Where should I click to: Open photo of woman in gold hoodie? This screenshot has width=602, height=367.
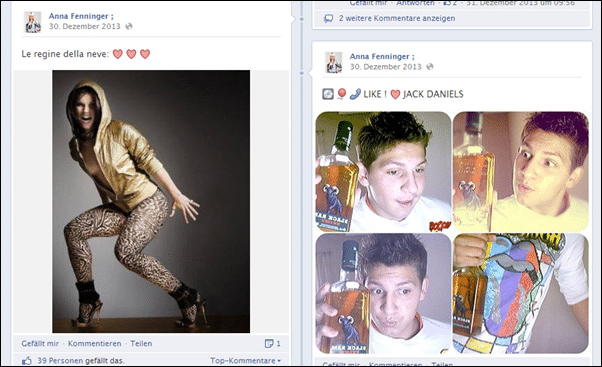151,201
